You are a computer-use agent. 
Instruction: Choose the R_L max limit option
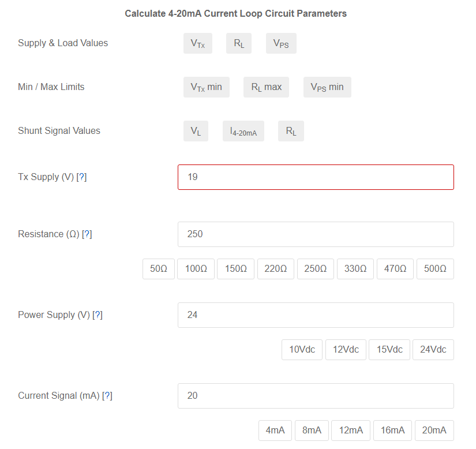(266, 87)
